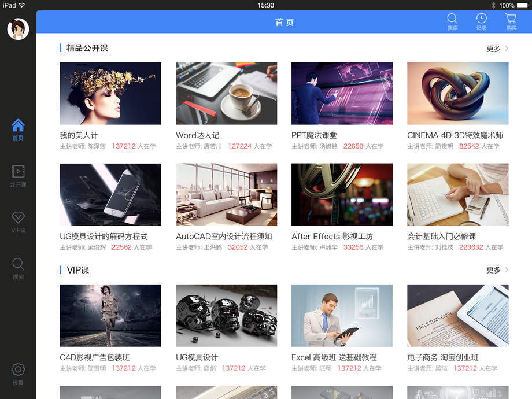Screen dimensions: 532x399
Task: Click the 会计基础入门必修课 title
Action: 442,237
